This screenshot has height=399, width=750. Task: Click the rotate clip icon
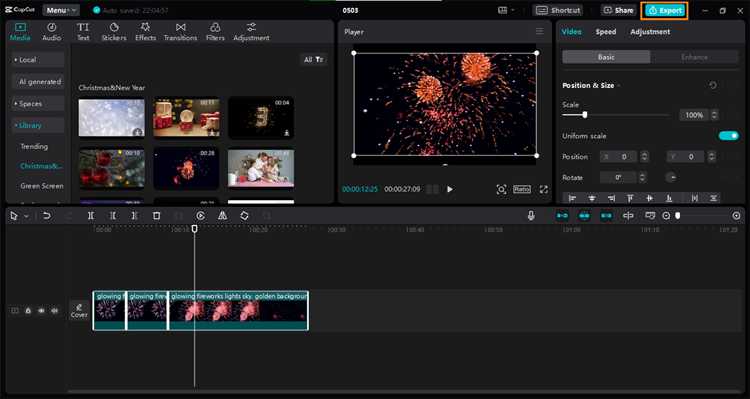[244, 216]
